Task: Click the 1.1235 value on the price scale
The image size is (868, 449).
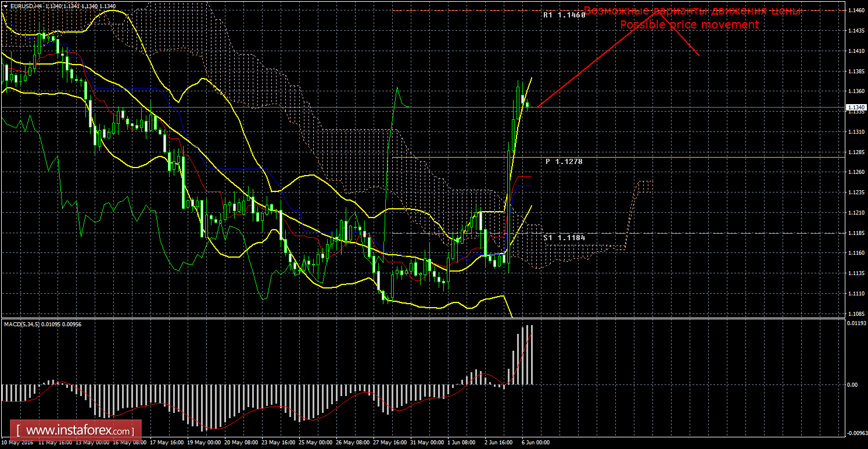Action: point(855,193)
